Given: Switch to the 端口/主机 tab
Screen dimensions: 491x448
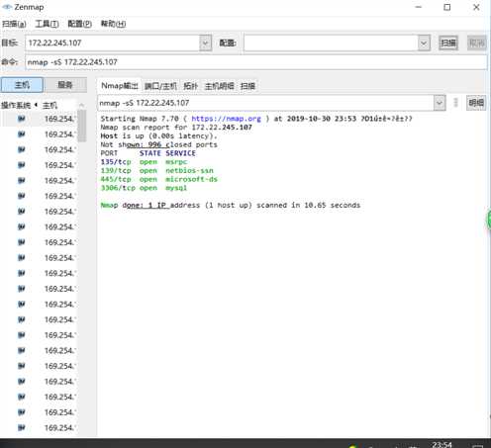Looking at the screenshot, I should point(160,86).
